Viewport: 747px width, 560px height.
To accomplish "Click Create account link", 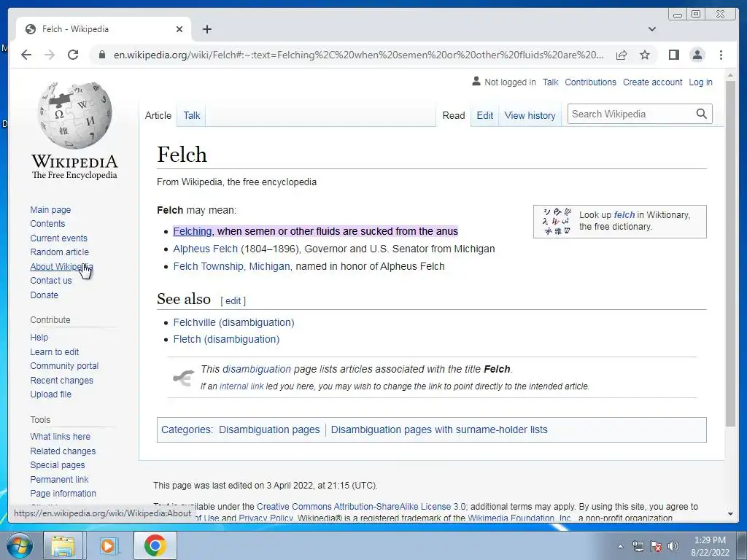I will [653, 82].
